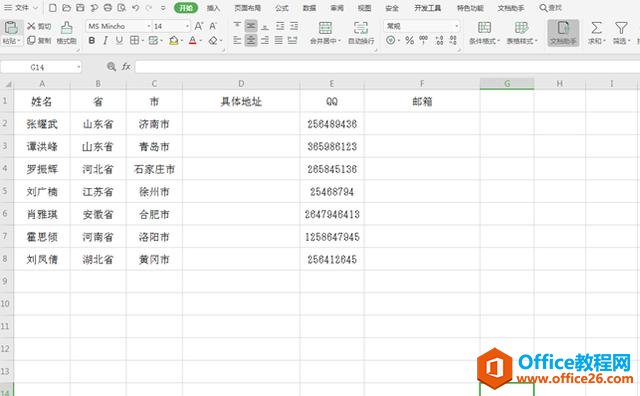The image size is (640, 396).
Task: Click the increase indent icon
Action: pos(294,26)
